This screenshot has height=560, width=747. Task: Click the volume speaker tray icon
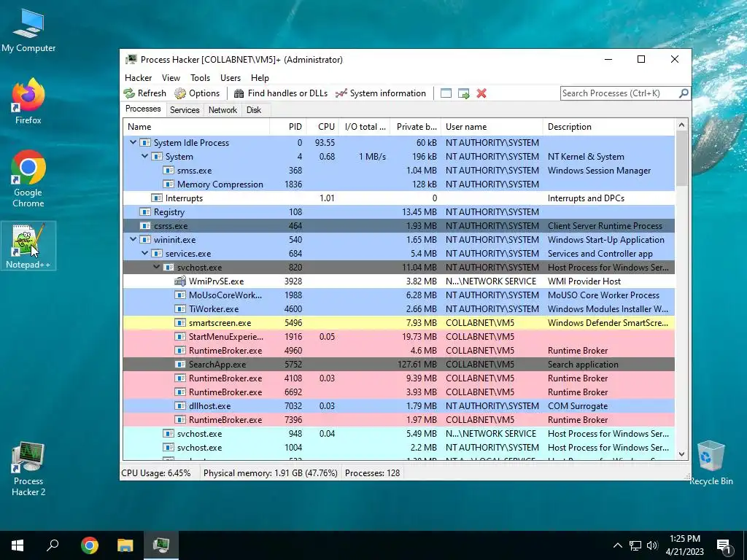[x=652, y=545]
